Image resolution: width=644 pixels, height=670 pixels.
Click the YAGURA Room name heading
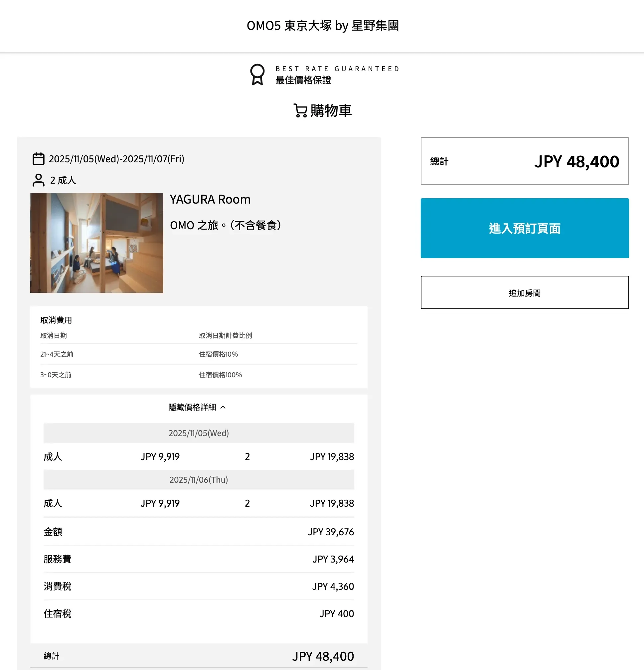210,199
